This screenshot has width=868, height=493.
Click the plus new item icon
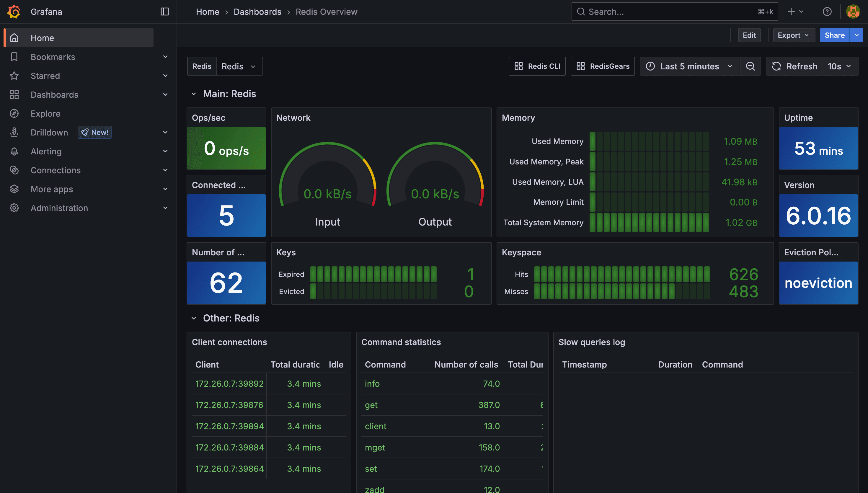(791, 12)
